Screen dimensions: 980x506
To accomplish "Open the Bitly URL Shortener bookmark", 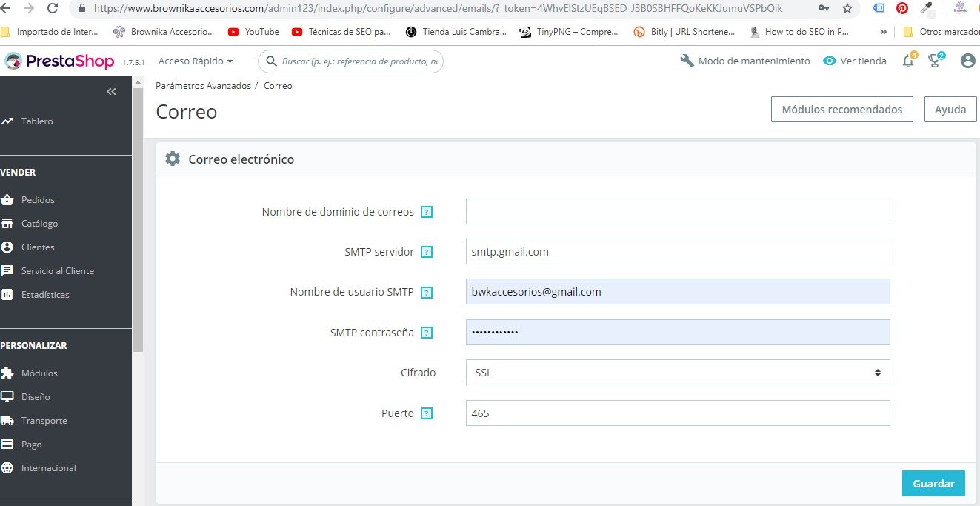I will coord(685,32).
